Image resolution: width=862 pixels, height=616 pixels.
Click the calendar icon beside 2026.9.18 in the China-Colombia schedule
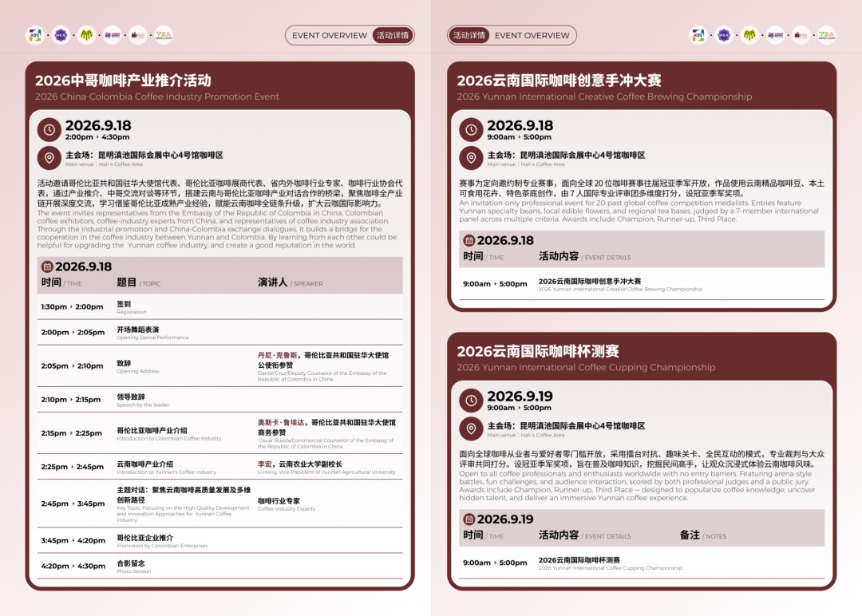47,267
